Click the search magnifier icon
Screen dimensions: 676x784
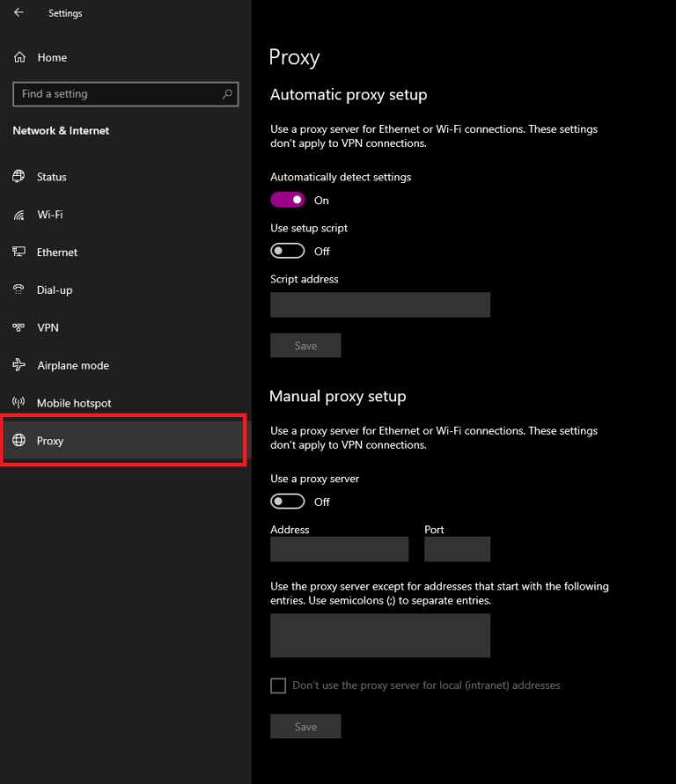coord(226,94)
